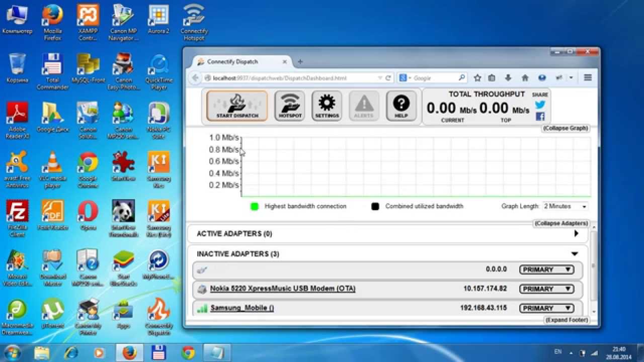Image resolution: width=644 pixels, height=362 pixels.
Task: Open PRIMARY dropdown for 0.0.0.0 adapter
Action: point(546,269)
